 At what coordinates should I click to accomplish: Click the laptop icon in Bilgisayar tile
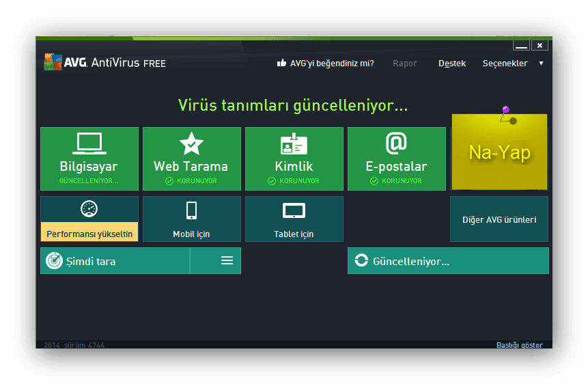pos(89,143)
